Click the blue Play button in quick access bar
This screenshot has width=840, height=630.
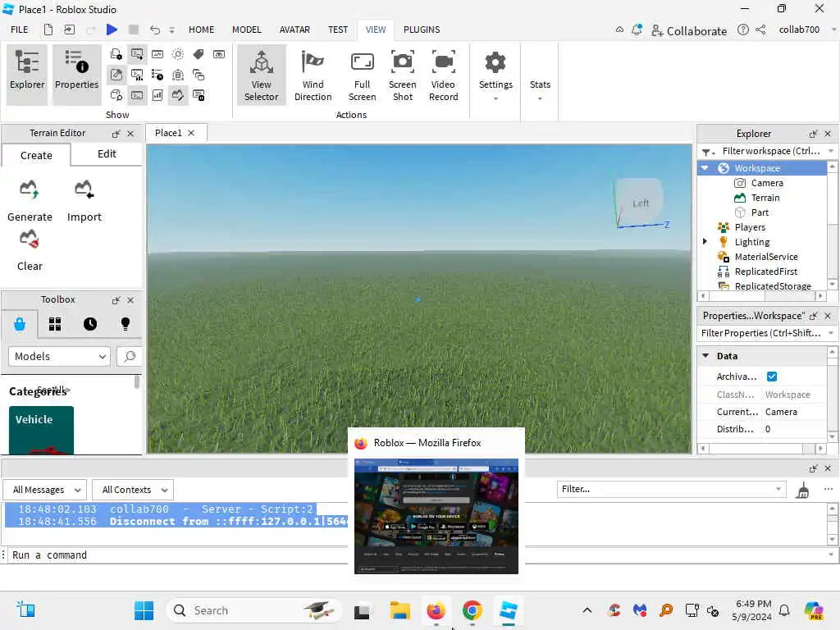coord(112,30)
